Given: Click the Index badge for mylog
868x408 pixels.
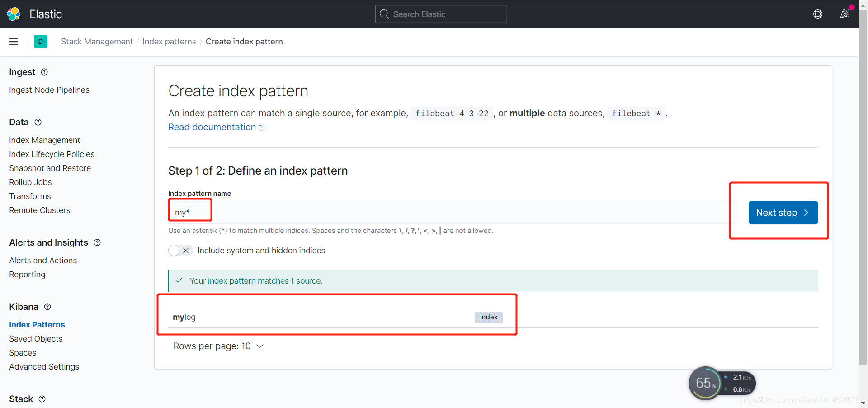Looking at the screenshot, I should tap(488, 317).
